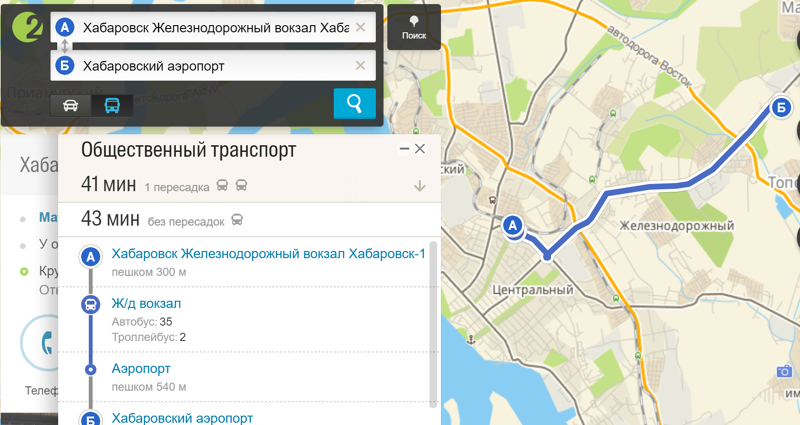This screenshot has width=800, height=425.
Task: Switch to car route mode
Action: point(71,105)
